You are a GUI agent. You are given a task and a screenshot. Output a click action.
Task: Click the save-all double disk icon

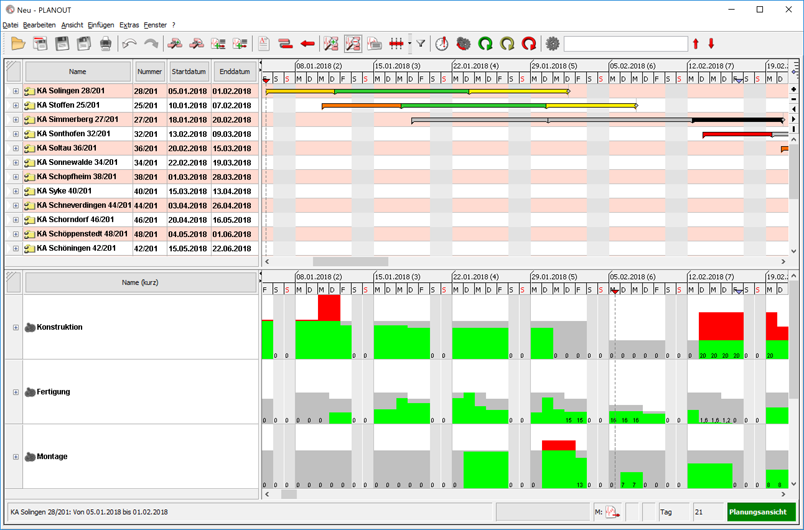click(84, 44)
